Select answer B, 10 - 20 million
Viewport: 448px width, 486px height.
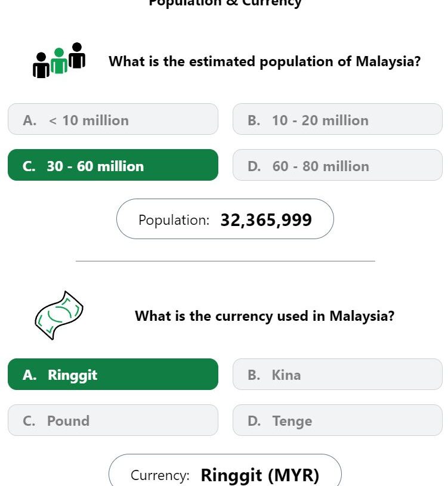click(338, 119)
